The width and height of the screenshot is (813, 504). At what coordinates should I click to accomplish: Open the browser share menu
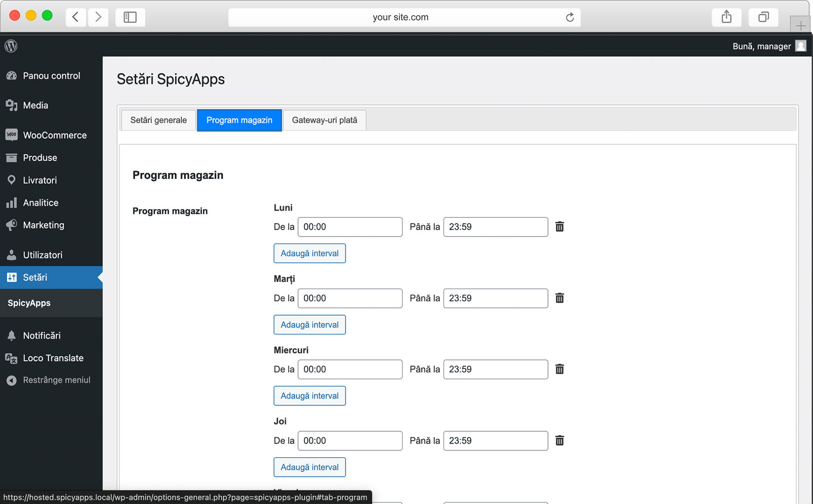coord(727,17)
